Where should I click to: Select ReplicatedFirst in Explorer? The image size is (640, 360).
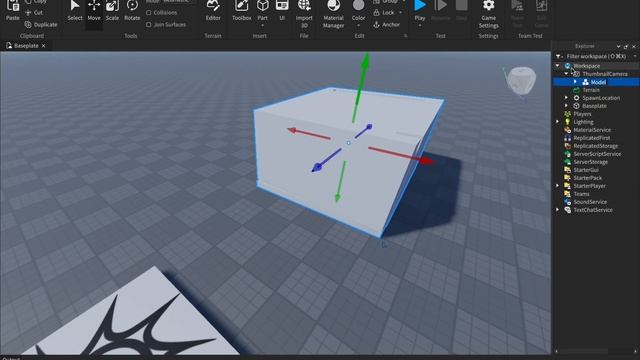pos(591,138)
